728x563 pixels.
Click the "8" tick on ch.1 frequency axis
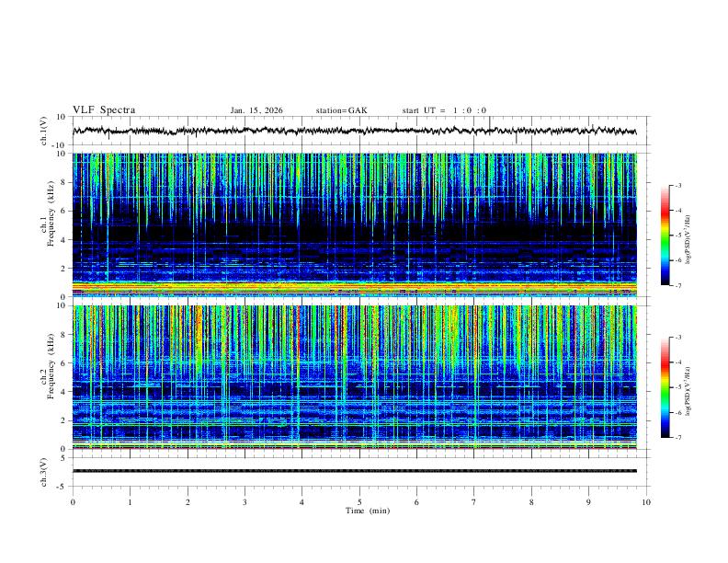[64, 182]
